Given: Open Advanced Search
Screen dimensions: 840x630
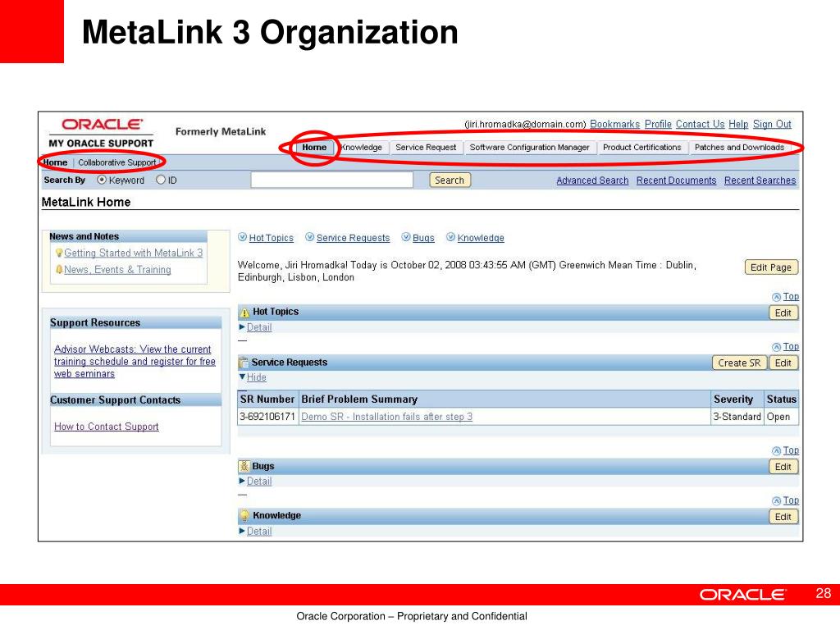Looking at the screenshot, I should tap(592, 180).
